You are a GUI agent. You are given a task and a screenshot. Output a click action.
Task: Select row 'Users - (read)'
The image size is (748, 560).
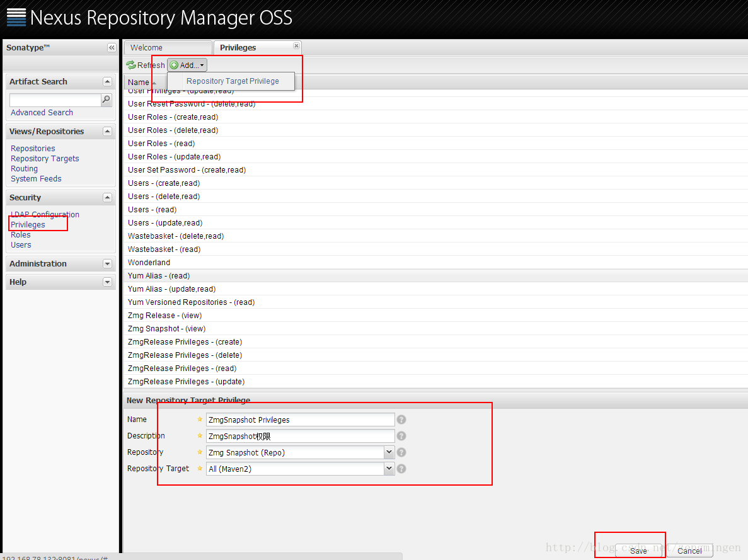coord(435,209)
